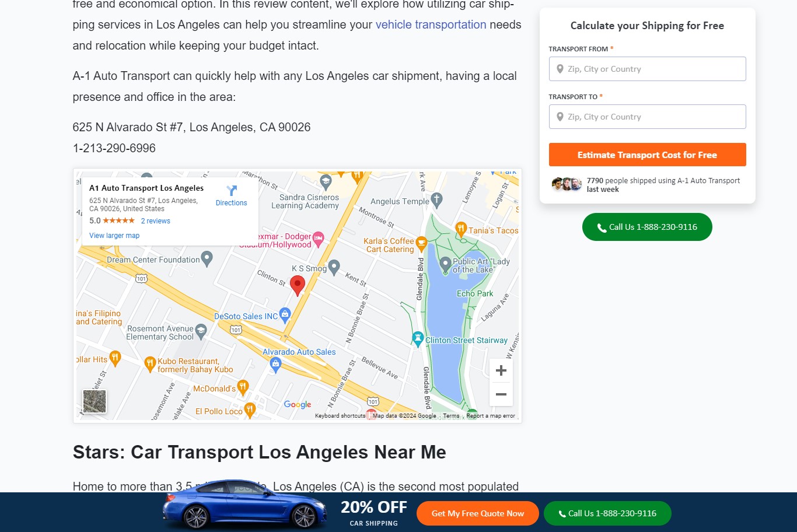
Task: Click the green Call Us button under form
Action: pos(647,227)
